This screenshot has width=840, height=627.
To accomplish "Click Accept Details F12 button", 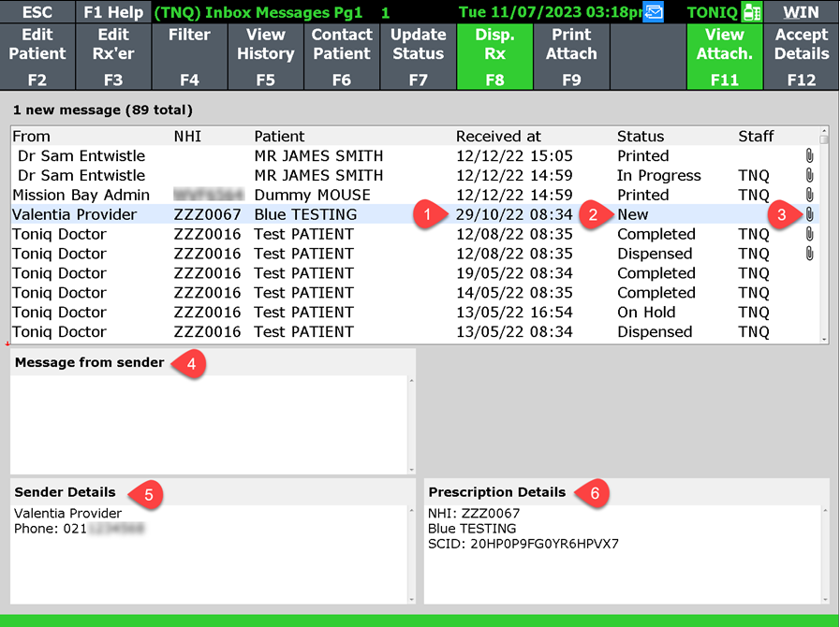I will (801, 56).
